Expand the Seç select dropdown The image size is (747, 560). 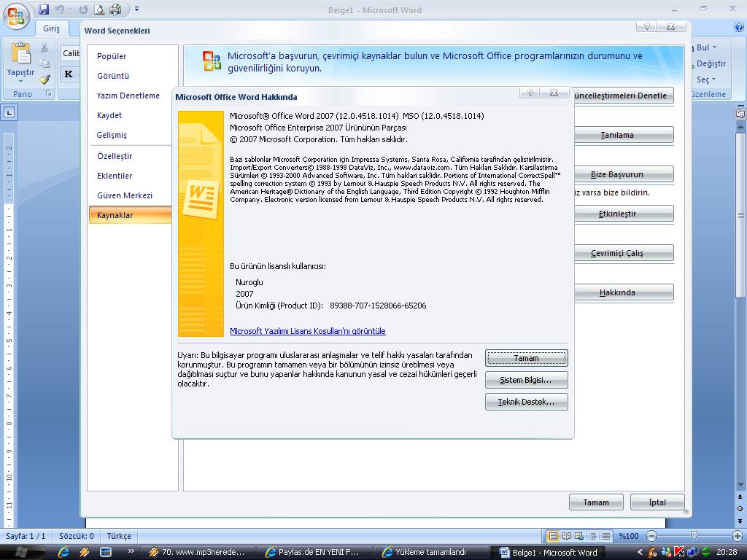coord(713,79)
